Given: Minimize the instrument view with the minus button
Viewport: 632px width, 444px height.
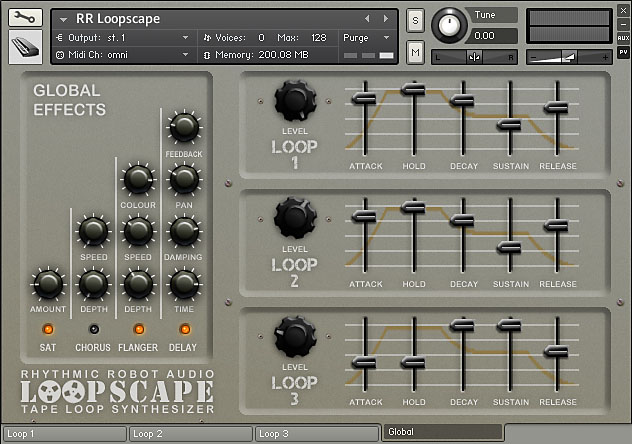Looking at the screenshot, I should [623, 24].
